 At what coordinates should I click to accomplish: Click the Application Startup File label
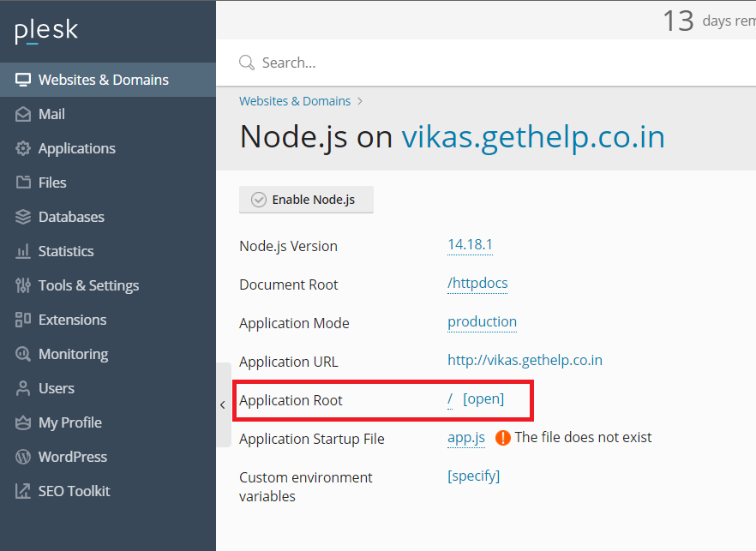click(x=312, y=439)
